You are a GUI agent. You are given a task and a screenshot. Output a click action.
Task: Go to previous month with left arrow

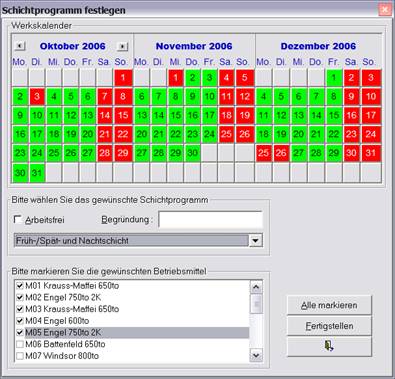click(x=20, y=46)
